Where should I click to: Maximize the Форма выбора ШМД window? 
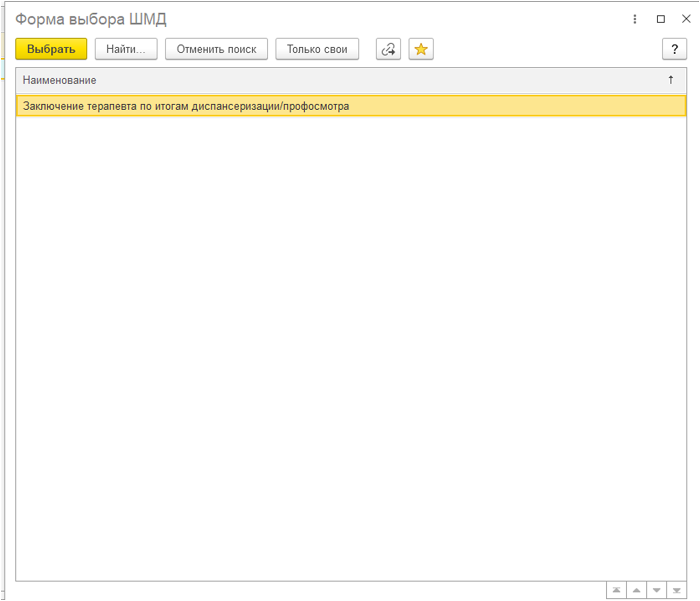(x=661, y=19)
